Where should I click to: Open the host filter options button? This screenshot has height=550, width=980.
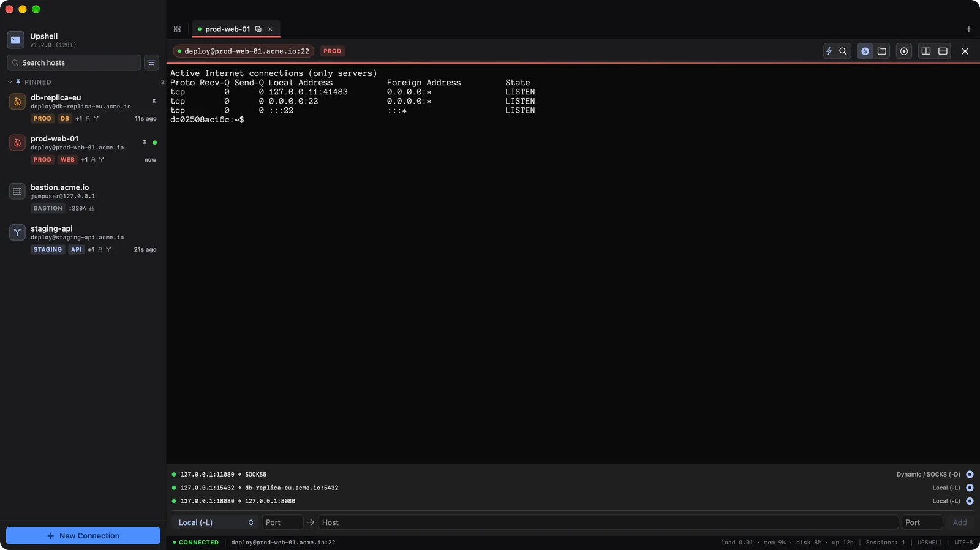click(151, 62)
